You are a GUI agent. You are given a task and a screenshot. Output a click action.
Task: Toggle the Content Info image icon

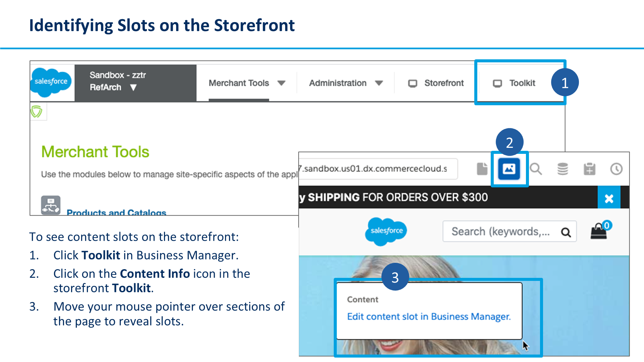click(x=509, y=169)
